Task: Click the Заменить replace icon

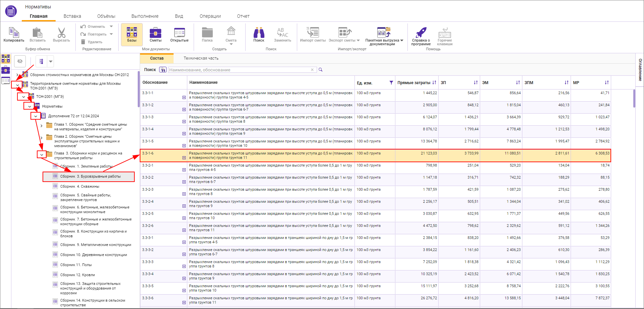Action: click(x=282, y=33)
